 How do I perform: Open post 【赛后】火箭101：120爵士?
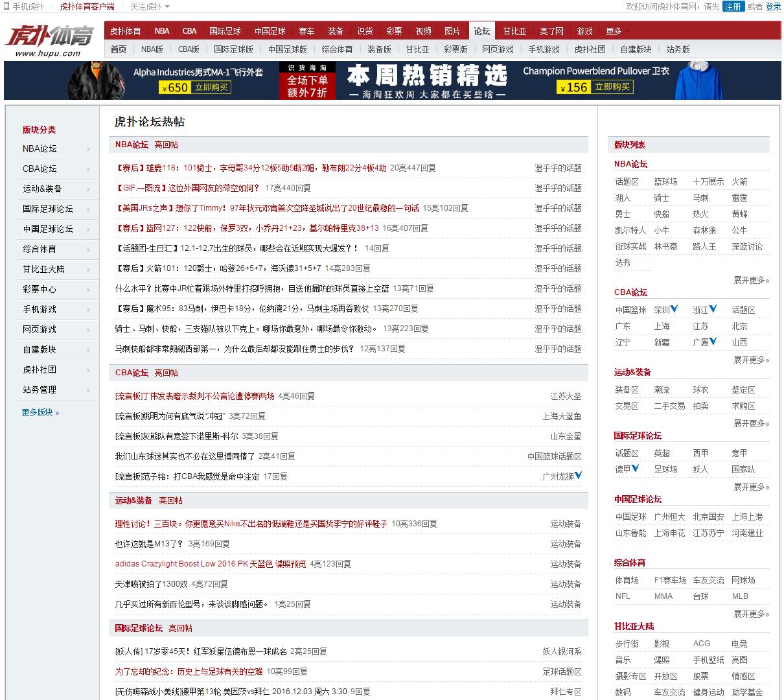tap(218, 268)
